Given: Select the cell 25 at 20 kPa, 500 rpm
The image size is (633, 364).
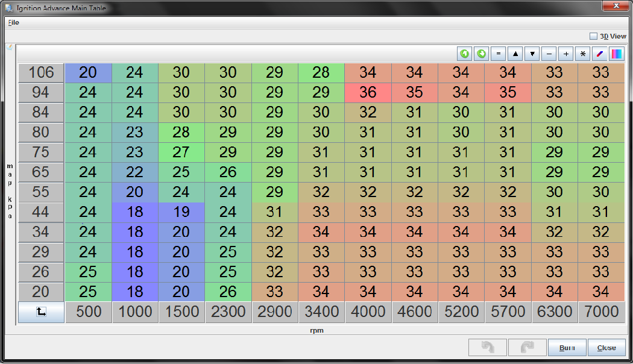Looking at the screenshot, I should 89,292.
